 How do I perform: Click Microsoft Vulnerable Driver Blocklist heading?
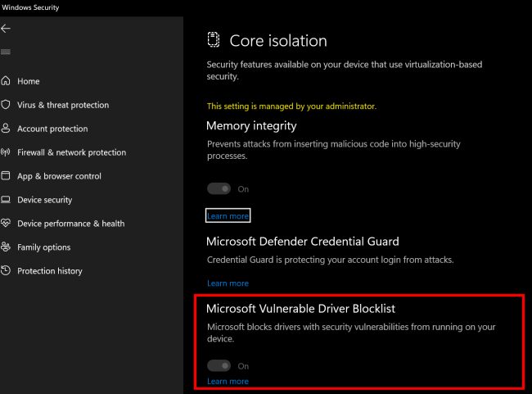[x=300, y=309]
